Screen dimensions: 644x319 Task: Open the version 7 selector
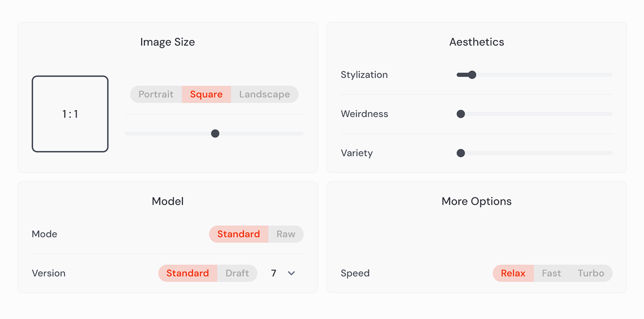tap(283, 273)
